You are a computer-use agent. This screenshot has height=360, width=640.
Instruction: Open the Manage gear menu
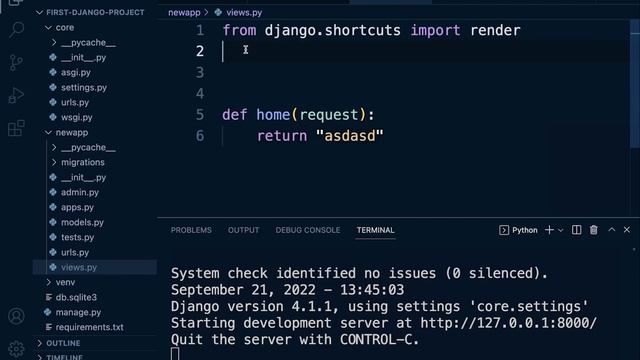pos(16,349)
